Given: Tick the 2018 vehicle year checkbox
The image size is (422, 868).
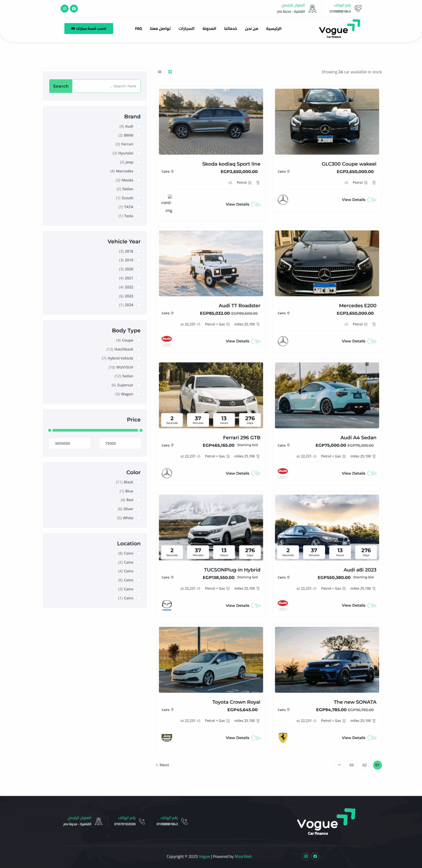Looking at the screenshot, I should tap(139, 251).
